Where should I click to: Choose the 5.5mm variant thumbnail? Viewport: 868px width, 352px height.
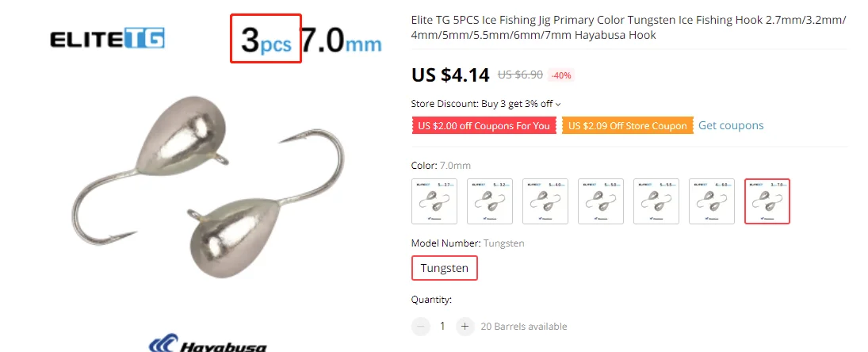click(656, 201)
